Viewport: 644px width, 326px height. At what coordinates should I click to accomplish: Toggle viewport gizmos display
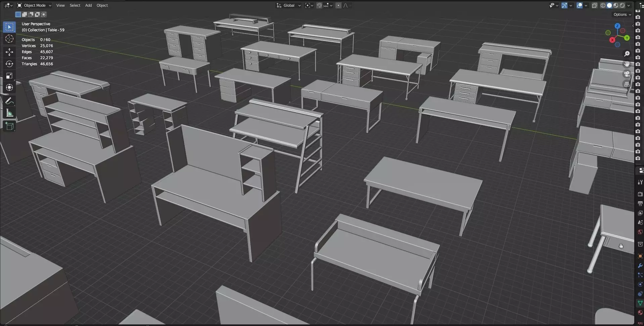(564, 5)
